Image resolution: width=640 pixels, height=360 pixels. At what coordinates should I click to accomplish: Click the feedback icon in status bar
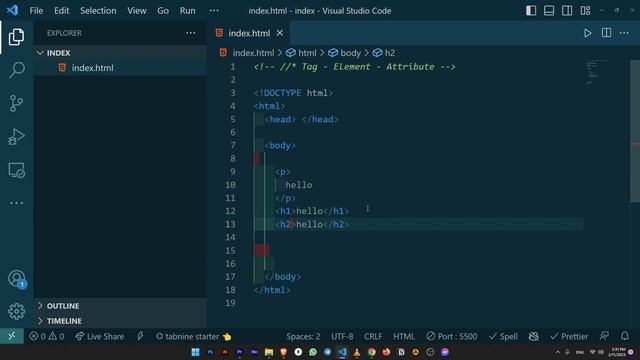click(604, 336)
